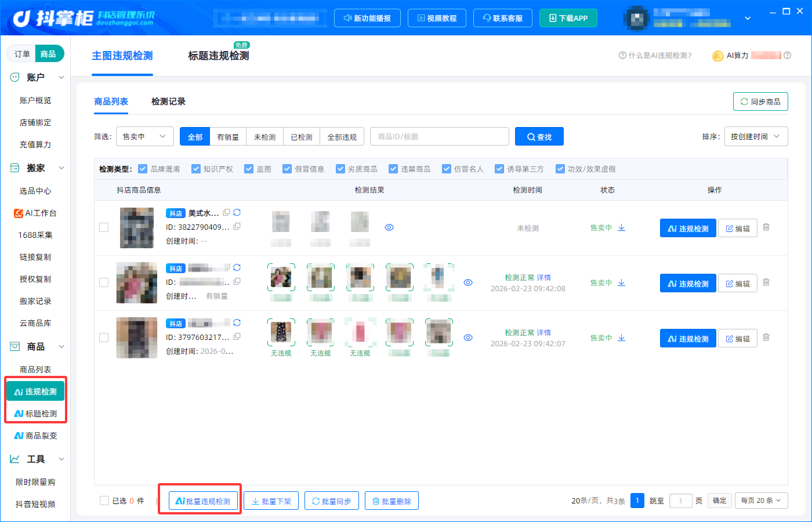
Task: Focus the 商品ID/标题 search field
Action: (x=440, y=136)
